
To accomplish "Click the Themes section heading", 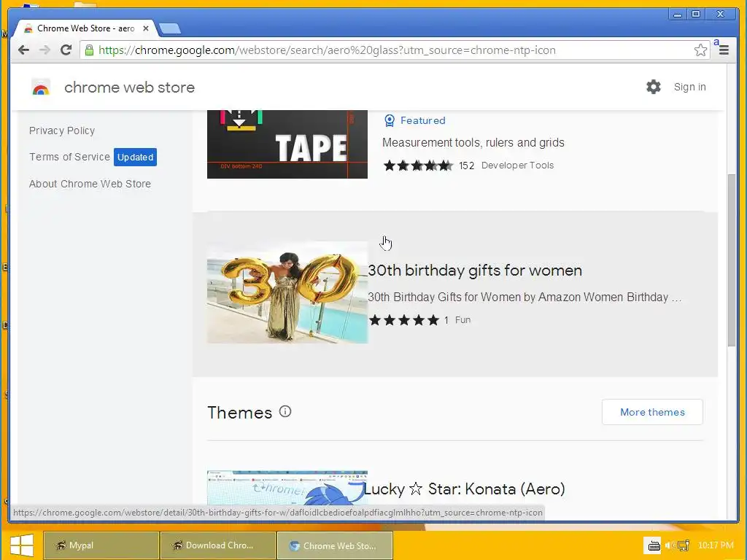I will click(x=239, y=413).
